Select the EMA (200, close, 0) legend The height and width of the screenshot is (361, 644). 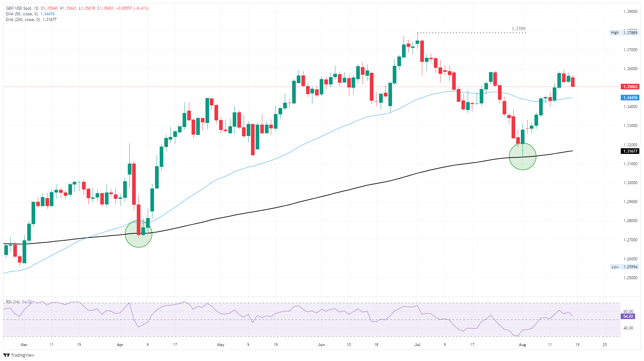(x=23, y=20)
